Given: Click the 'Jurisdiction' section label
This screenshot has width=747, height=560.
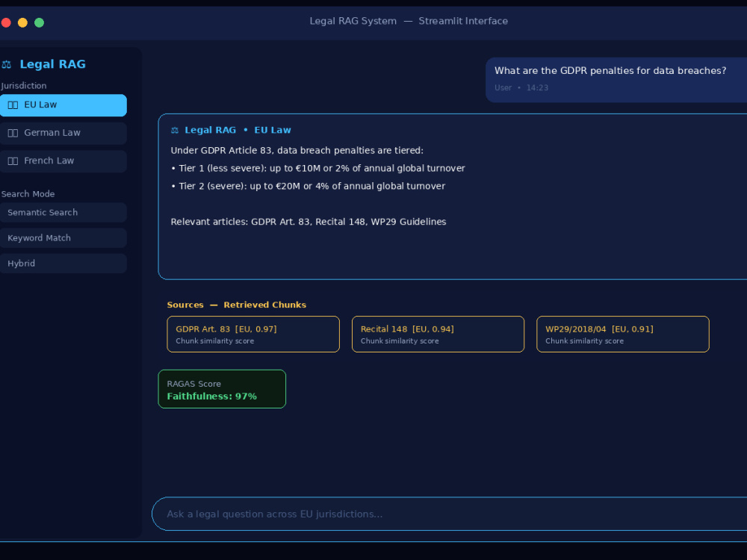Looking at the screenshot, I should point(24,86).
